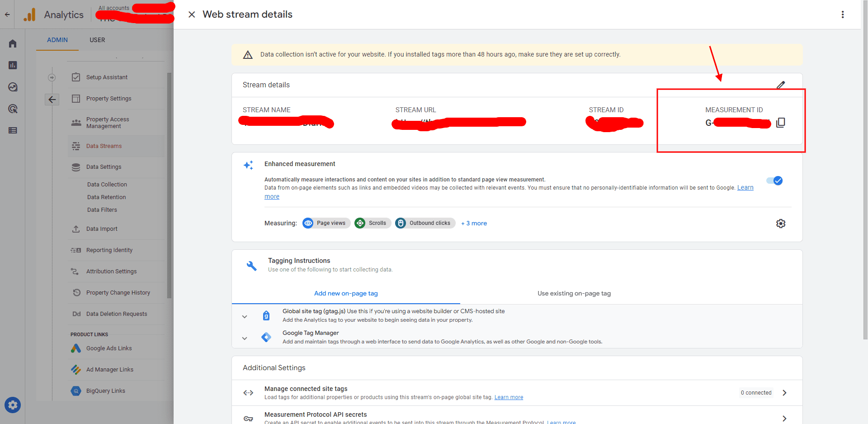Screen dimensions: 868x424
Task: Open the Explore icon in left rail
Action: 13,87
